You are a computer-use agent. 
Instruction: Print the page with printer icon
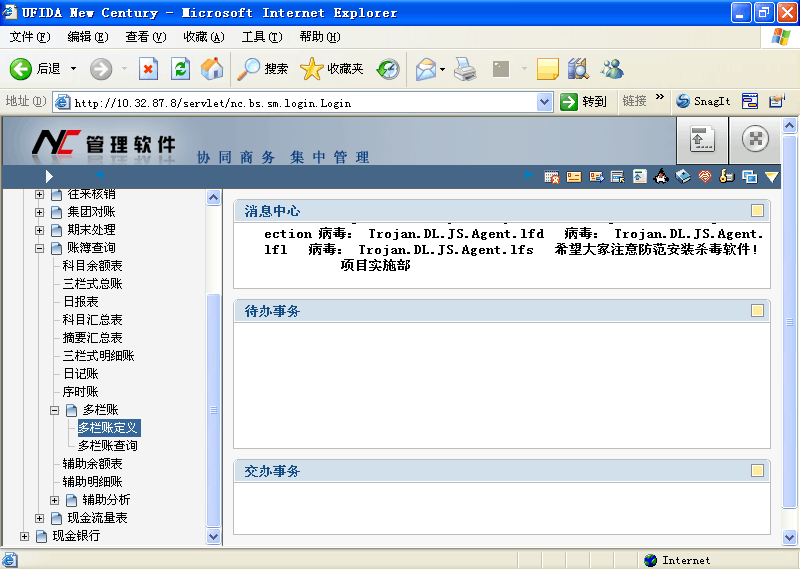pyautogui.click(x=465, y=69)
